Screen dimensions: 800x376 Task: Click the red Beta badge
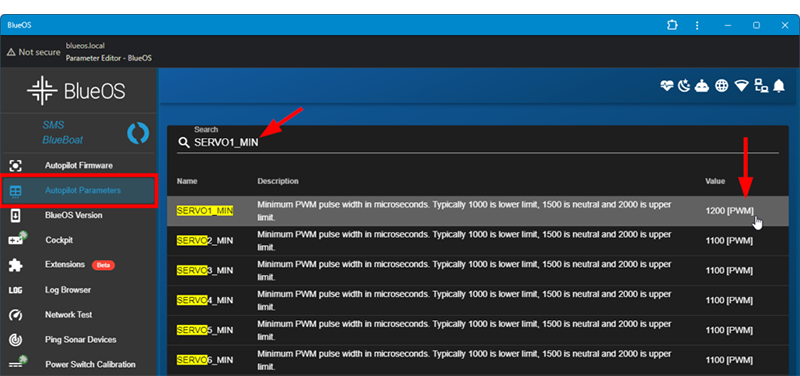tap(103, 265)
